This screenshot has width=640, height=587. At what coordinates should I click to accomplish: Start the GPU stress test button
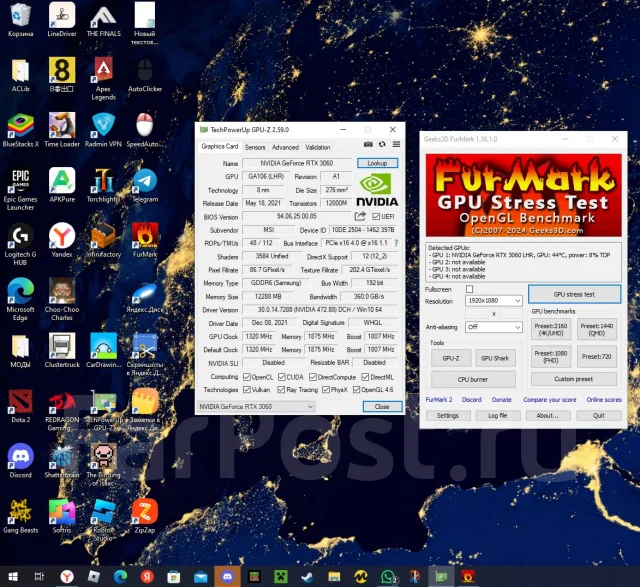pyautogui.click(x=574, y=294)
